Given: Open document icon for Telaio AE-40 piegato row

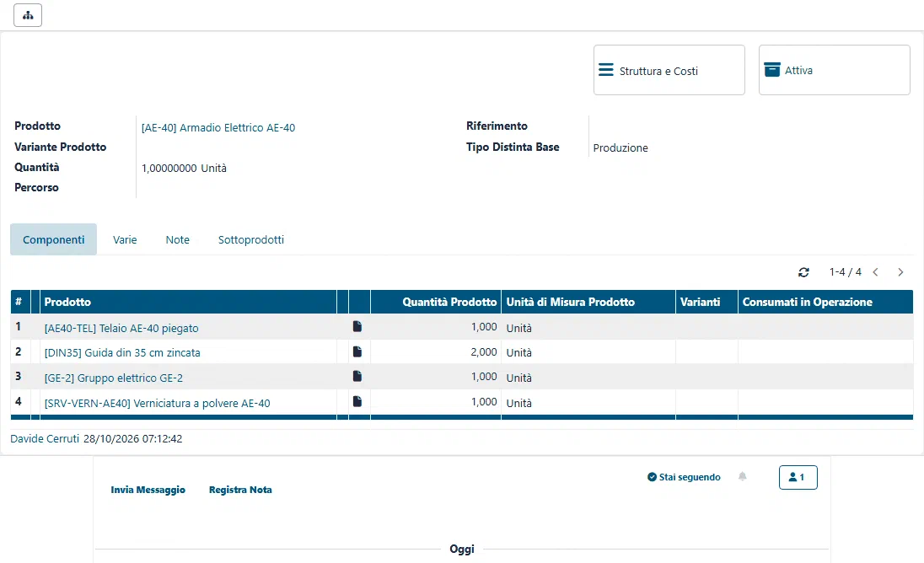Looking at the screenshot, I should pos(357,326).
